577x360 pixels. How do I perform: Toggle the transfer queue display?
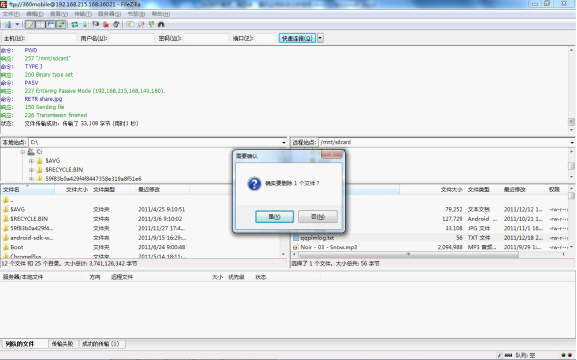point(61,25)
